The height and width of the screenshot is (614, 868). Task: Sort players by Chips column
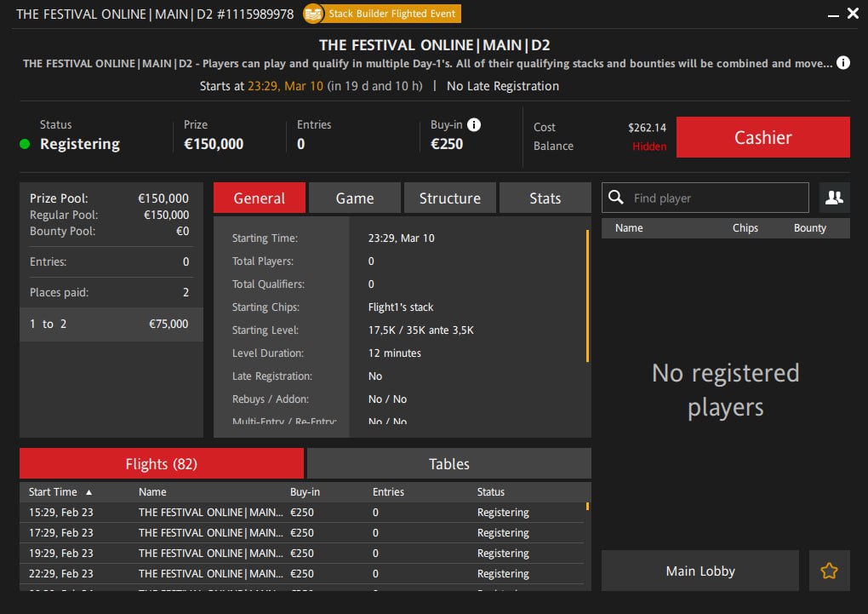click(745, 227)
